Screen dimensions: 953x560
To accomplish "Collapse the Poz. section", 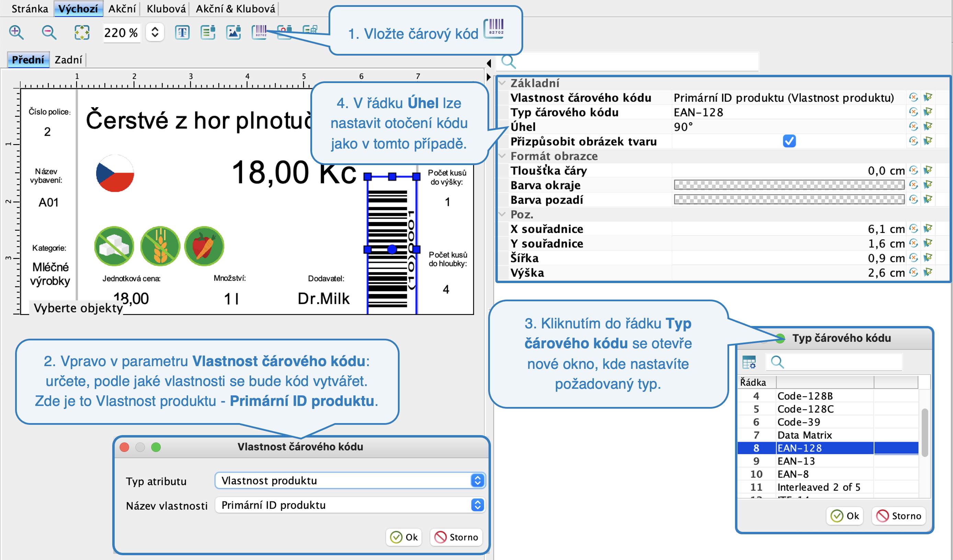I will point(503,214).
